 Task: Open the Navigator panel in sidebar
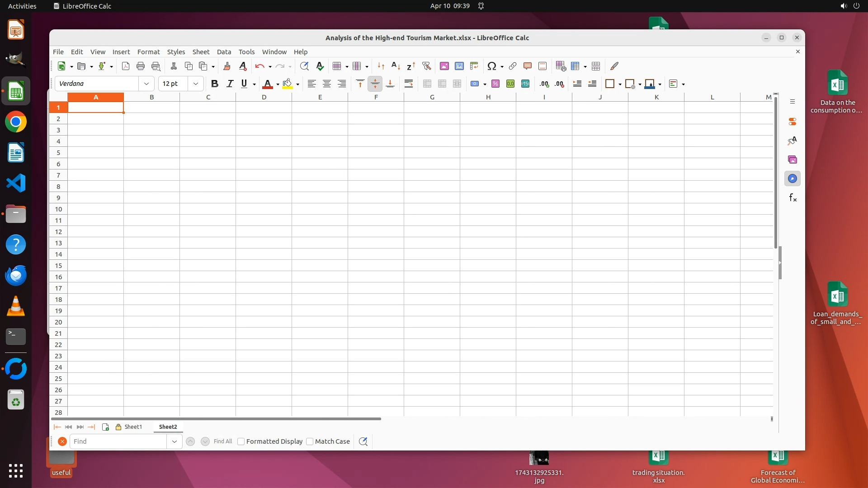pyautogui.click(x=792, y=178)
